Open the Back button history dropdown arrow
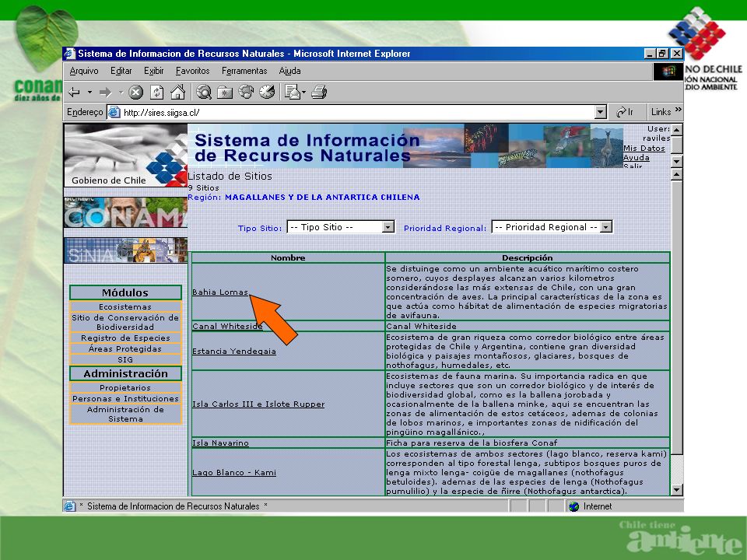Image resolution: width=747 pixels, height=560 pixels. [x=89, y=93]
